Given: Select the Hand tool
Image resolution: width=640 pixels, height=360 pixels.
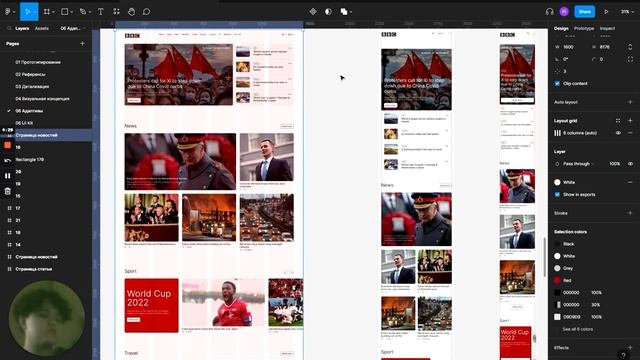Looking at the screenshot, I should [131, 12].
